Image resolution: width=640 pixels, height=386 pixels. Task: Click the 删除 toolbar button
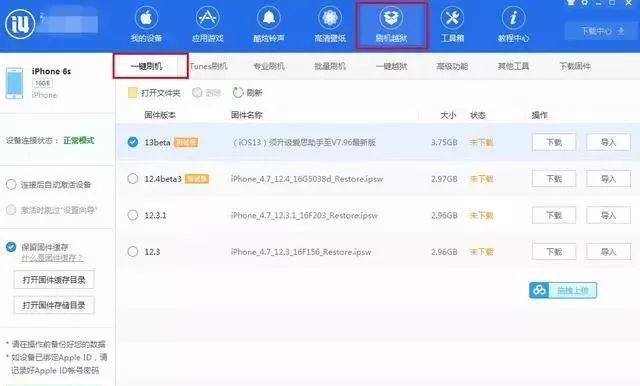[207, 93]
